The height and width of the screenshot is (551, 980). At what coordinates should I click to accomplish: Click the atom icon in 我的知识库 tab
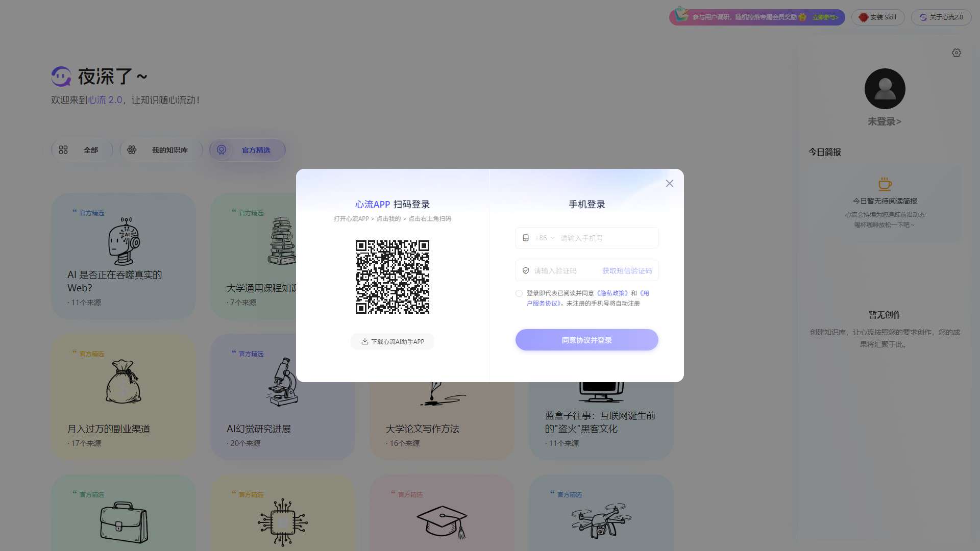point(132,150)
